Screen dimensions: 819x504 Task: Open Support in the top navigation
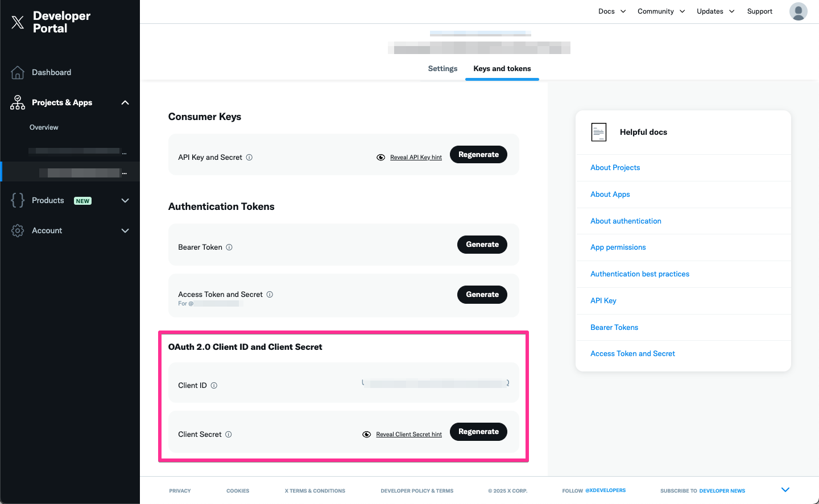(760, 11)
